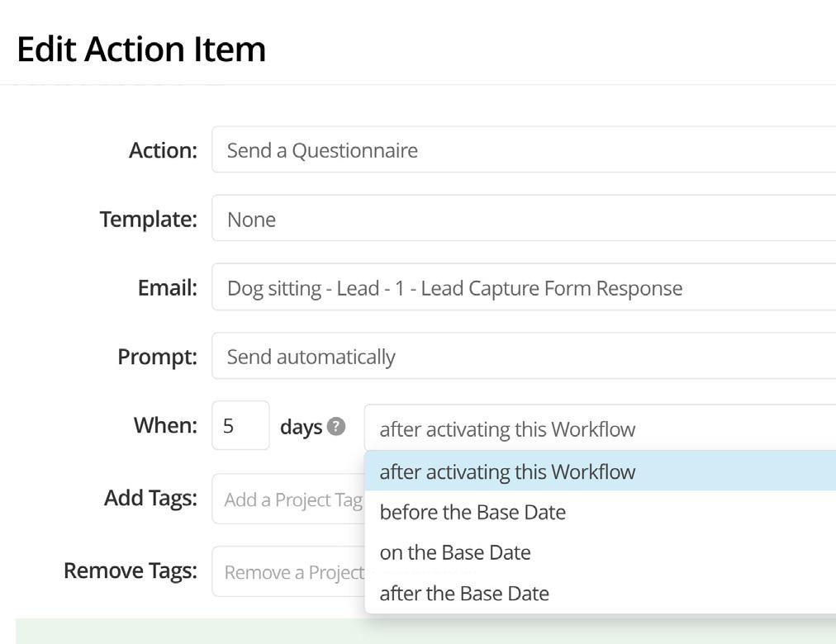Click the 'Edit Action Item' heading
The height and width of the screenshot is (644, 836).
pos(141,49)
